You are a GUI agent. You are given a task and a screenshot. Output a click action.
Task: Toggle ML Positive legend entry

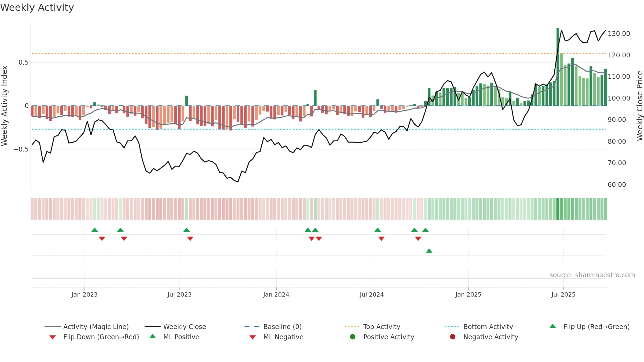(x=174, y=337)
